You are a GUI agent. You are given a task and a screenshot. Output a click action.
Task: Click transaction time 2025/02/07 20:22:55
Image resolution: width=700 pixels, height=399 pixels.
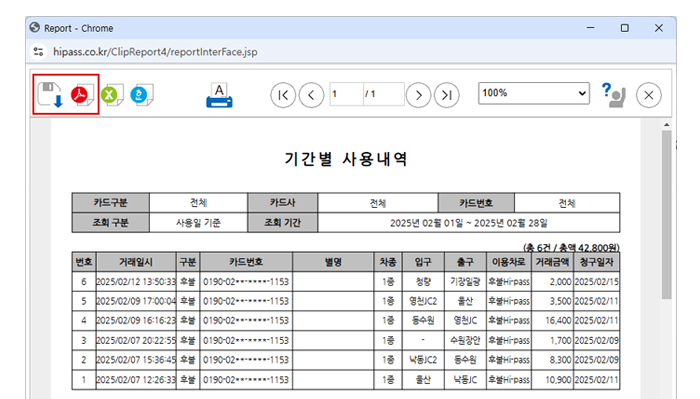136,341
